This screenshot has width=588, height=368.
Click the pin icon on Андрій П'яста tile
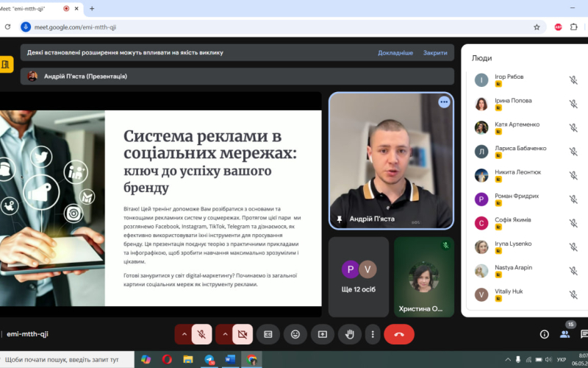point(340,219)
